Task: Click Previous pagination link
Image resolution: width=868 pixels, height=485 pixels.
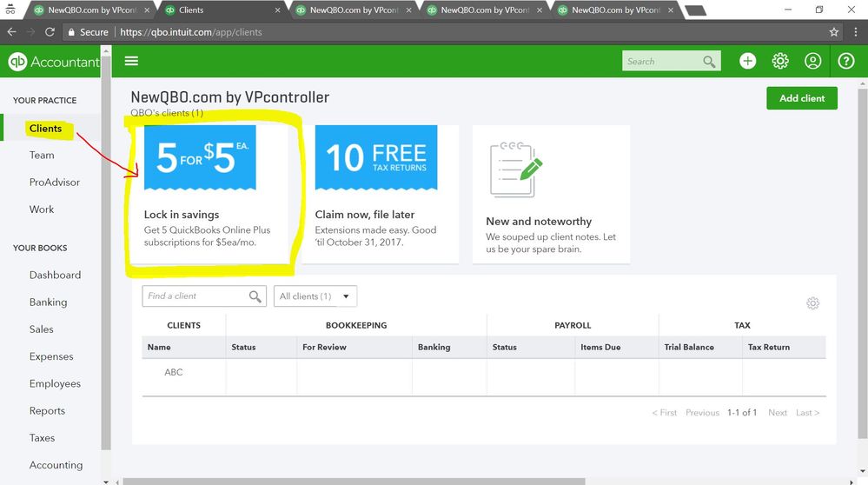Action: click(702, 413)
